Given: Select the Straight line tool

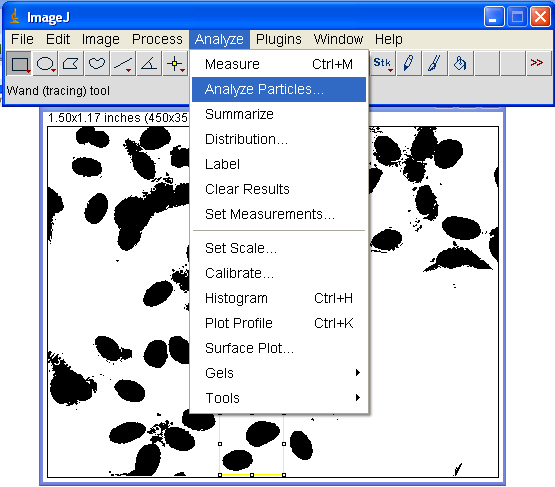Looking at the screenshot, I should click(123, 64).
